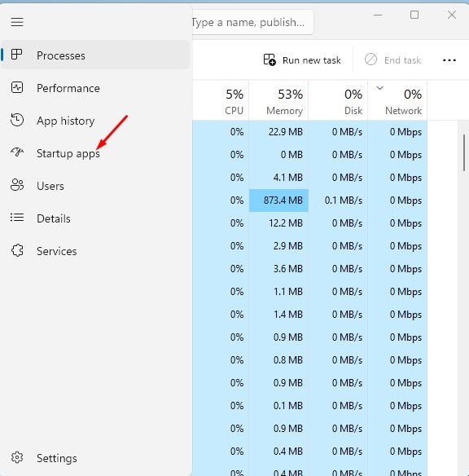Open the three-dot more options menu
The image size is (469, 476).
449,60
